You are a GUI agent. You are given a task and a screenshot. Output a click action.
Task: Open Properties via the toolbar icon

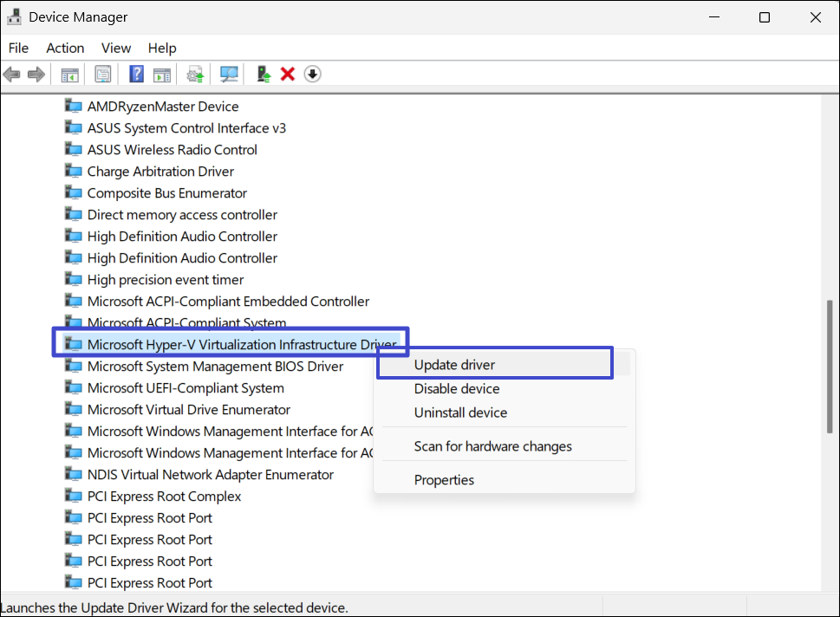[x=103, y=75]
